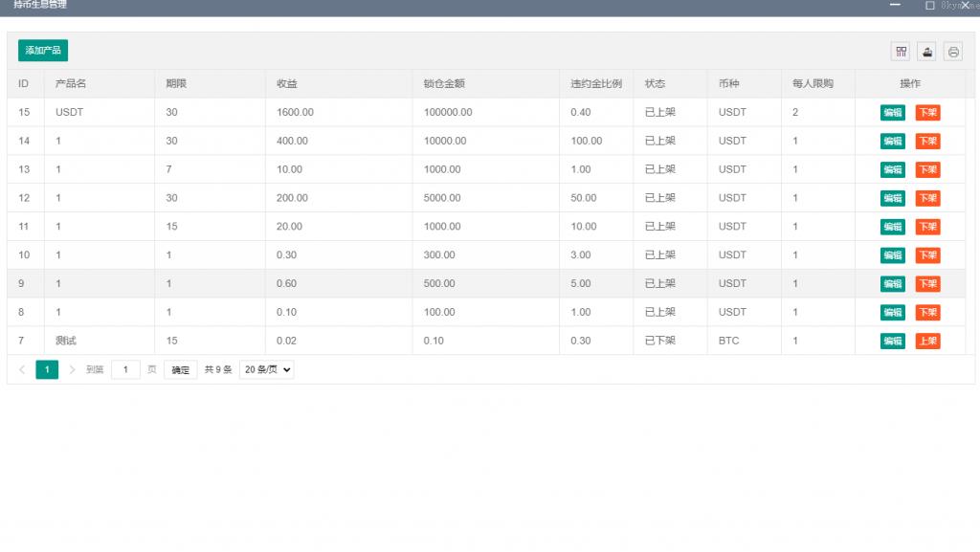The height and width of the screenshot is (552, 980).
Task: Click 上架 for the 测试 product row
Action: [927, 342]
